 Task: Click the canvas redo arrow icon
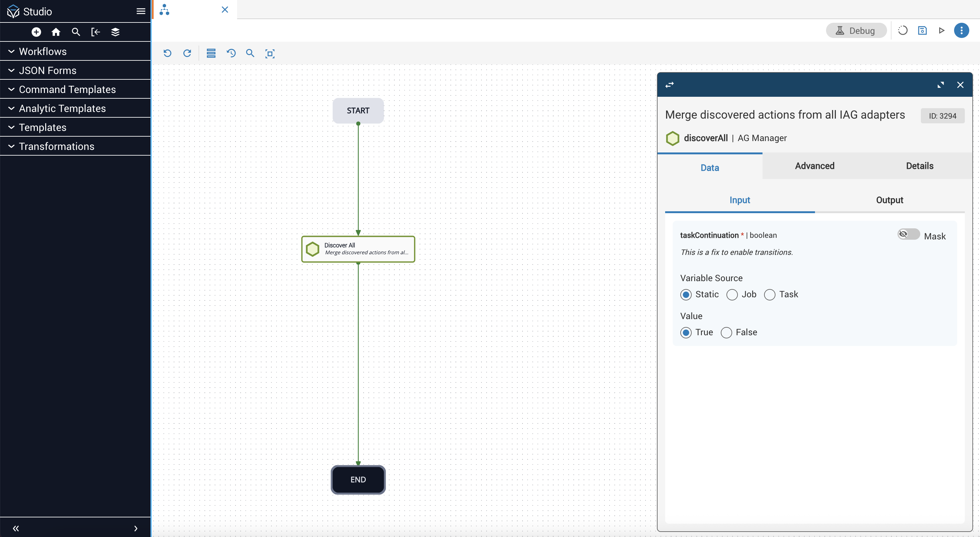coord(187,53)
